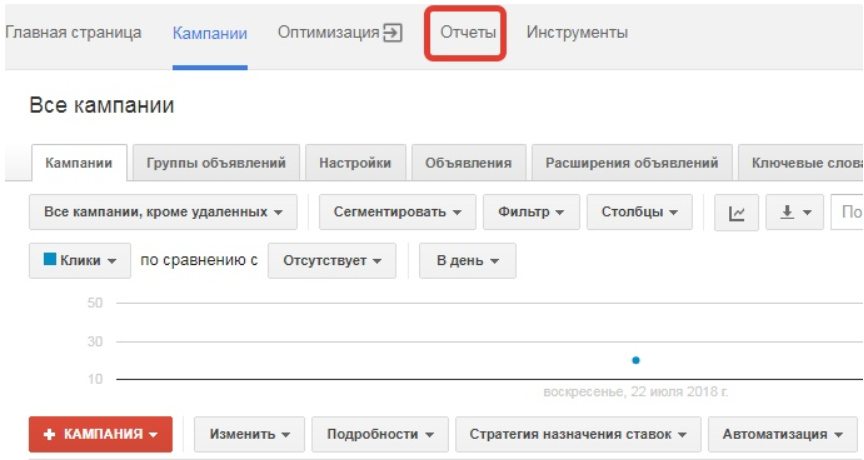Open the Фильтр dropdown
The image size is (864, 460).
[531, 212]
